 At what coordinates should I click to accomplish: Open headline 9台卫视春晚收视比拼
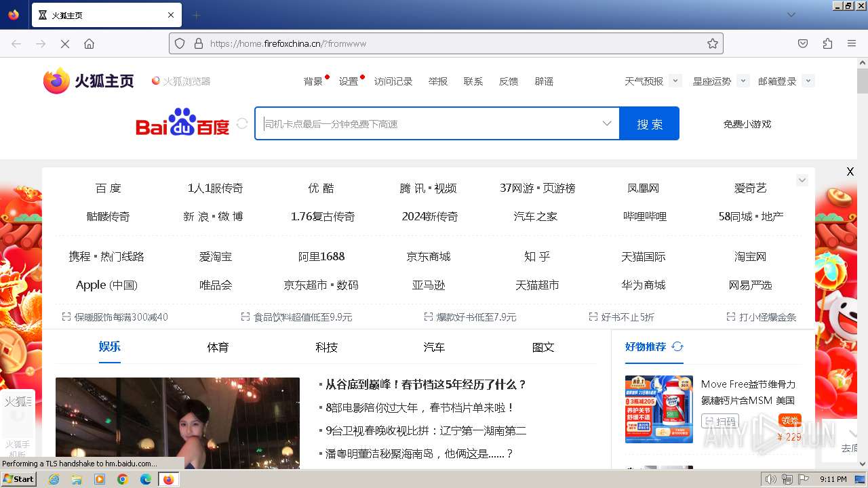(x=426, y=431)
